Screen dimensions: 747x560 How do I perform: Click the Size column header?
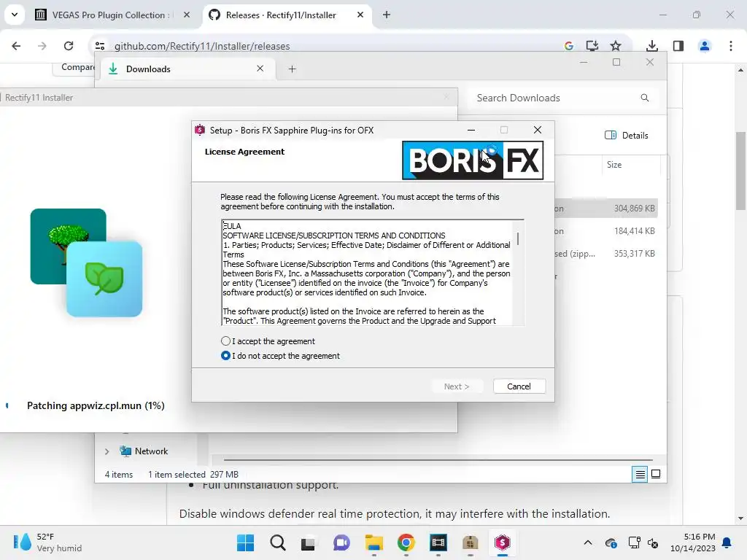pyautogui.click(x=614, y=165)
